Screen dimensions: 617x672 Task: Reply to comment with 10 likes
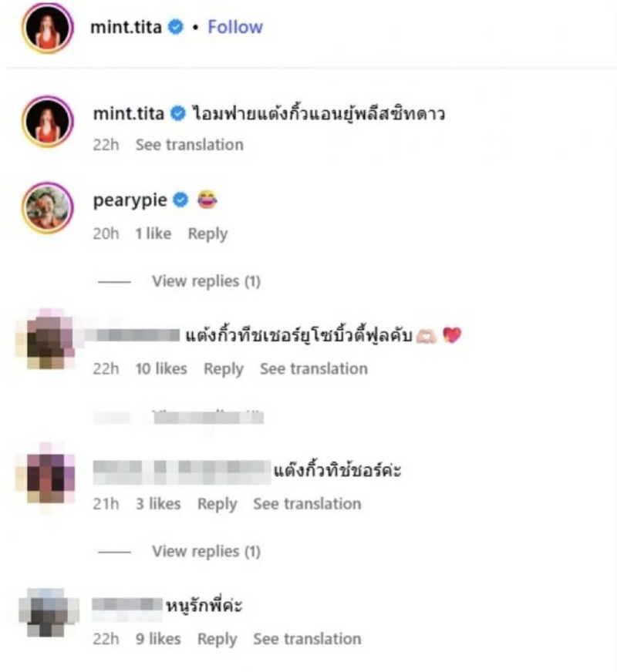[224, 369]
